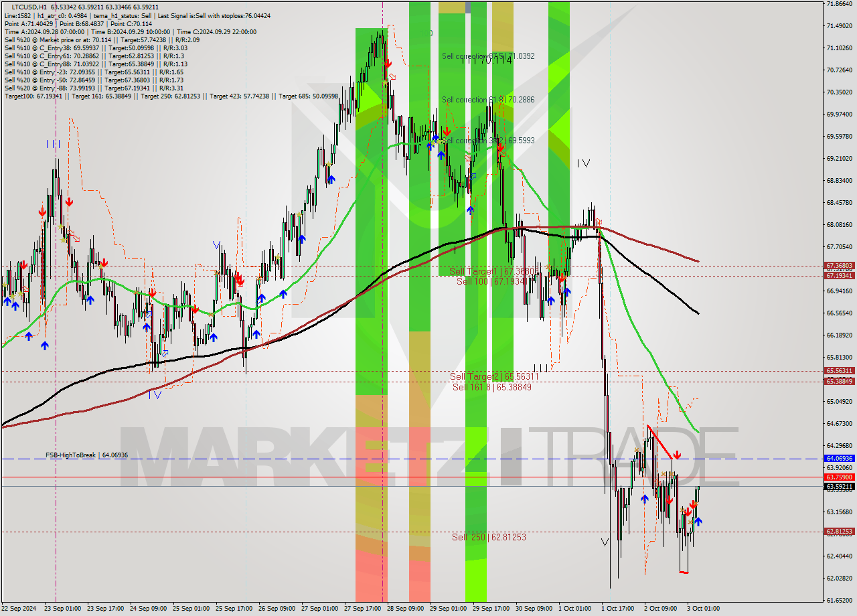Click the '23 Sep 01:00' time label
This screenshot has width=857, height=616.
pos(62,609)
